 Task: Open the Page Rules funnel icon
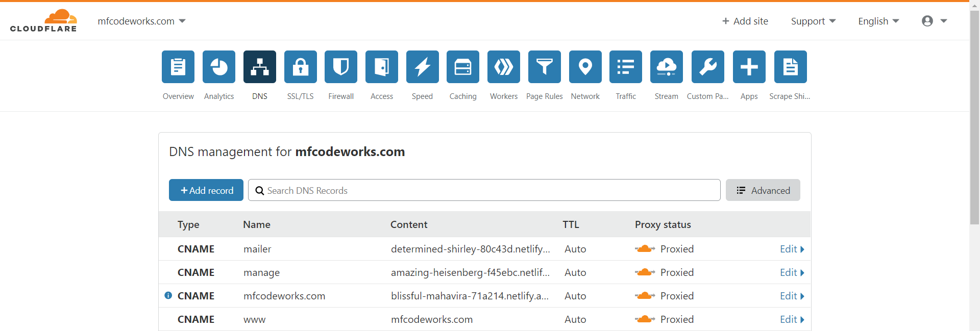point(545,67)
